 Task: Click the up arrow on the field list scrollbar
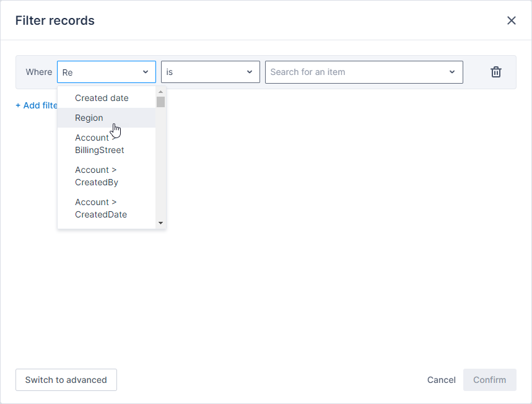[160, 90]
